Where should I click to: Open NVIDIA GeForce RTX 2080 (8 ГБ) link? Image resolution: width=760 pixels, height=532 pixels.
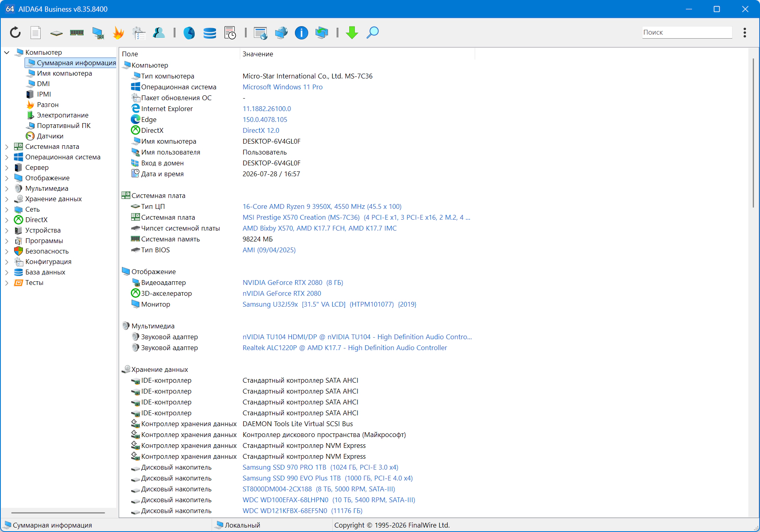pyautogui.click(x=293, y=282)
